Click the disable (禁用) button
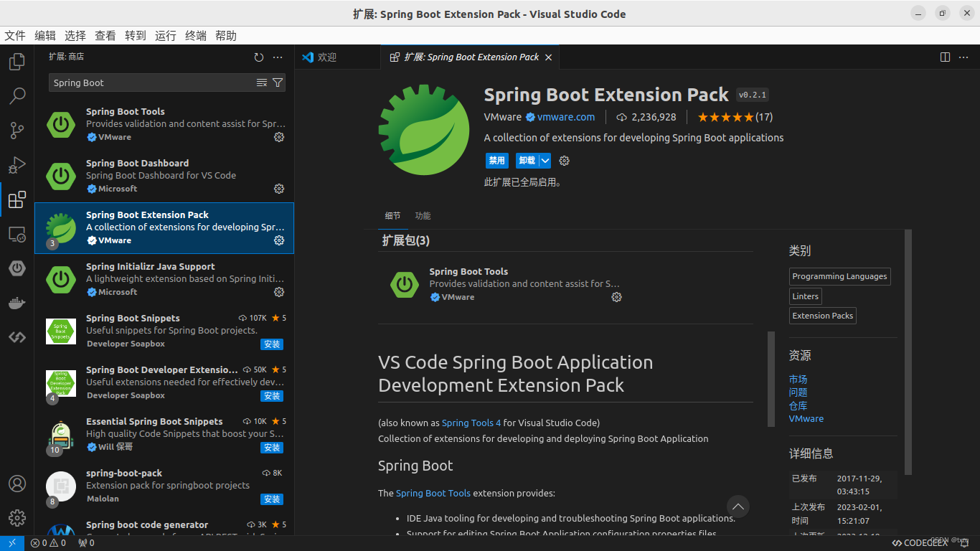The width and height of the screenshot is (980, 551). 496,161
